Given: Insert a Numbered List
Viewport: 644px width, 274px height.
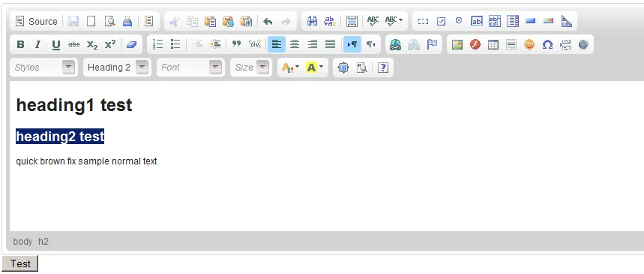Looking at the screenshot, I should (x=157, y=44).
